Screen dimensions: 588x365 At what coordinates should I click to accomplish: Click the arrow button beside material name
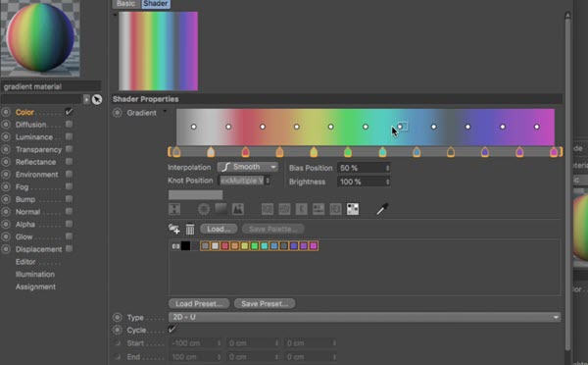(86, 99)
